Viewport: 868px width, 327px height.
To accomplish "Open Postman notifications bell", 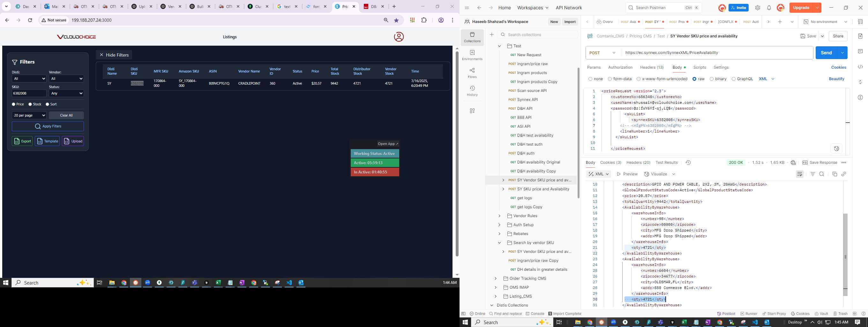I will 769,8.
